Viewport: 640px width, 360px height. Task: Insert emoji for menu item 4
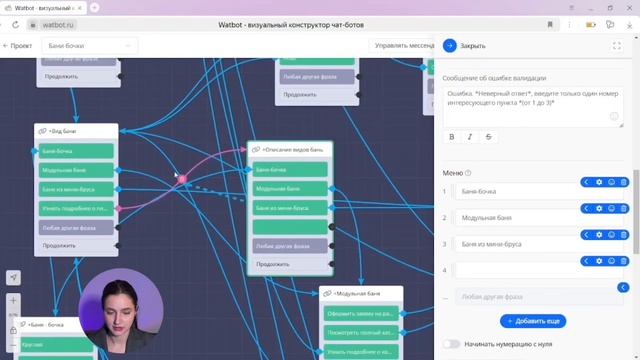tap(611, 261)
